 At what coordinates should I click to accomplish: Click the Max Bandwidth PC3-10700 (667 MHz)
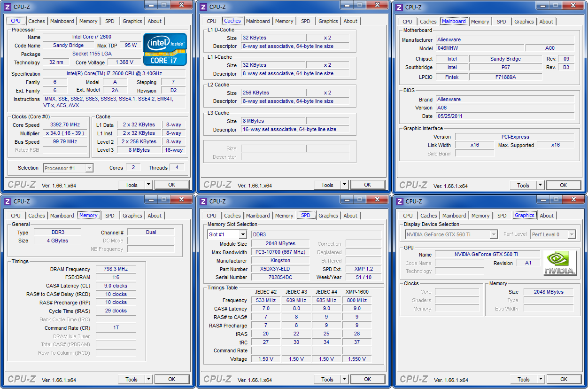pos(280,252)
